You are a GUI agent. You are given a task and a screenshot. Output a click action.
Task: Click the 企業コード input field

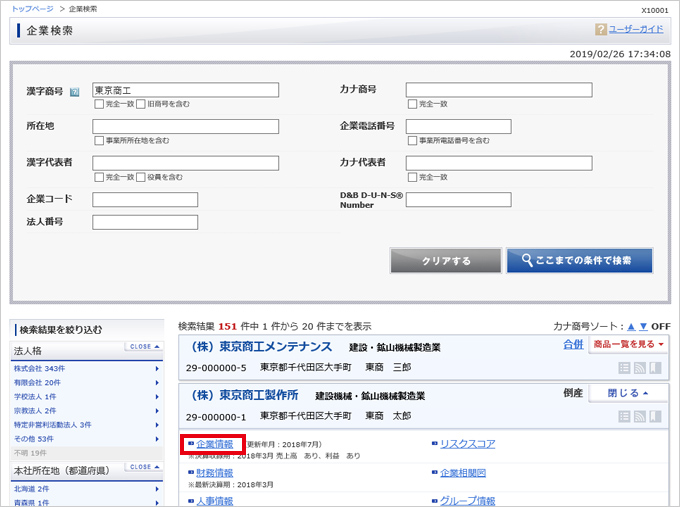click(x=145, y=199)
